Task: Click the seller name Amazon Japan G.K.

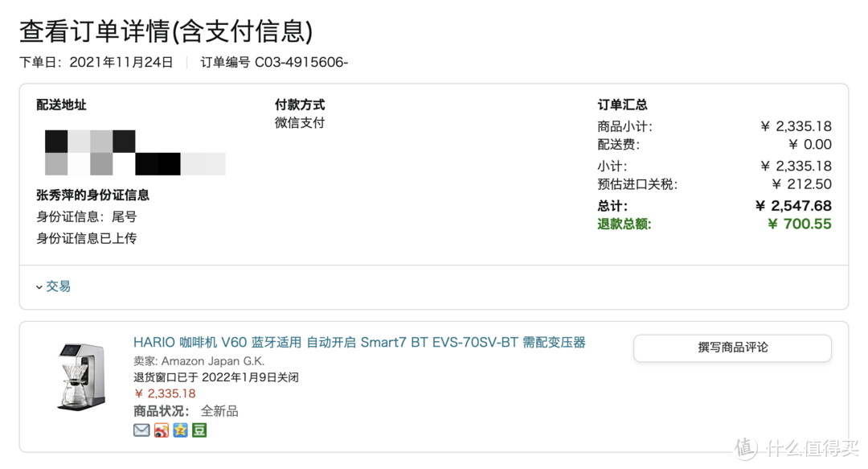Action: 212,361
